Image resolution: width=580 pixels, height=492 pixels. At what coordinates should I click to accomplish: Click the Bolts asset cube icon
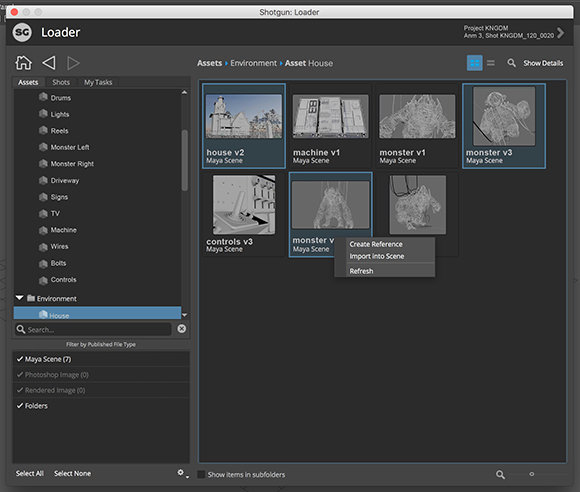[x=43, y=263]
